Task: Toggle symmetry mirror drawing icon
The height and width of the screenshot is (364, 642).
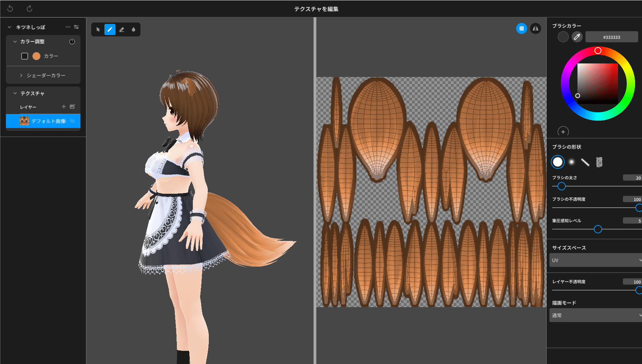Action: click(536, 28)
